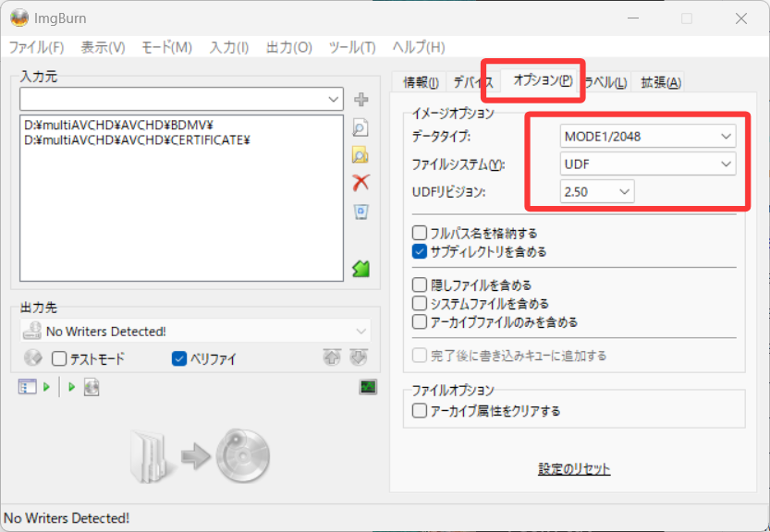This screenshot has height=532, width=770.
Task: Click the calculator display icon
Action: [368, 387]
